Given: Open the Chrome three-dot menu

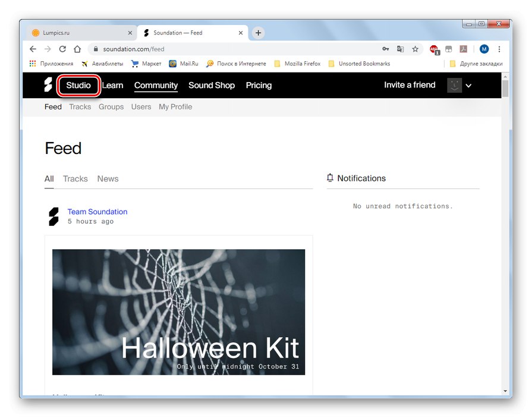Looking at the screenshot, I should point(499,49).
